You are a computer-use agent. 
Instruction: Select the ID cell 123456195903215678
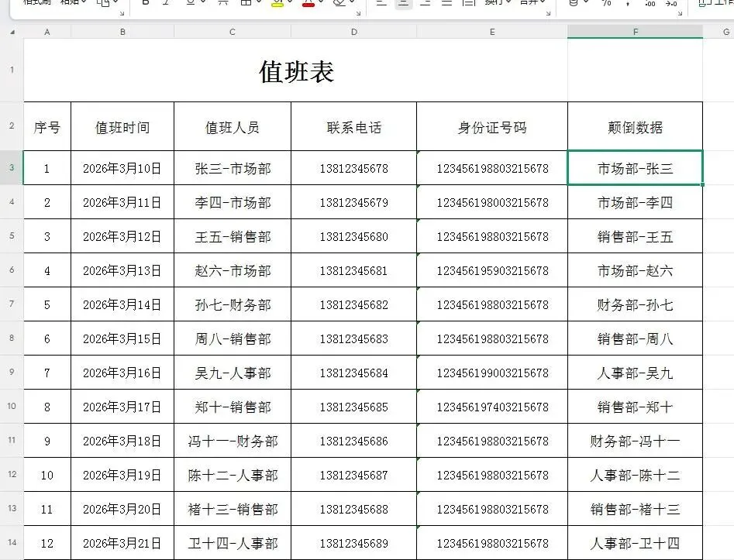(x=492, y=270)
